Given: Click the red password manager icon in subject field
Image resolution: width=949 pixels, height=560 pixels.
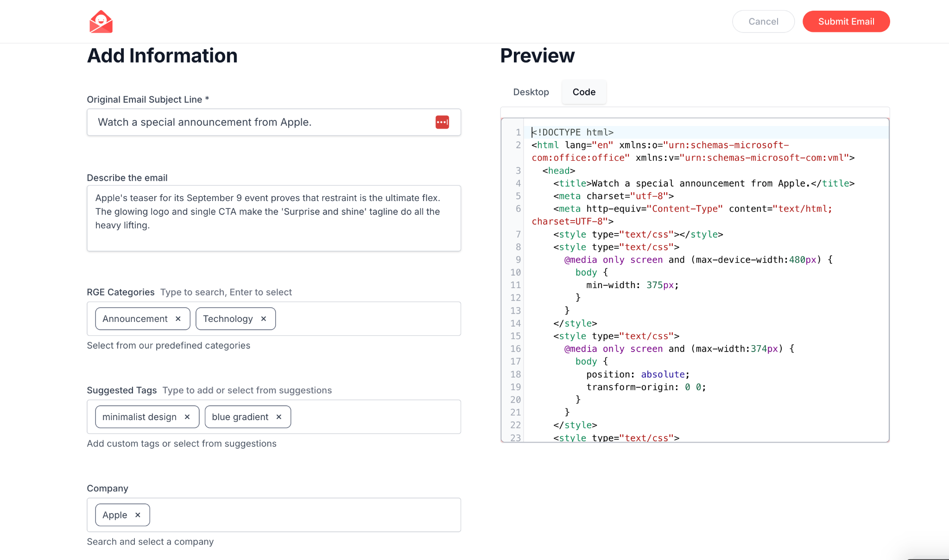Looking at the screenshot, I should click(442, 122).
